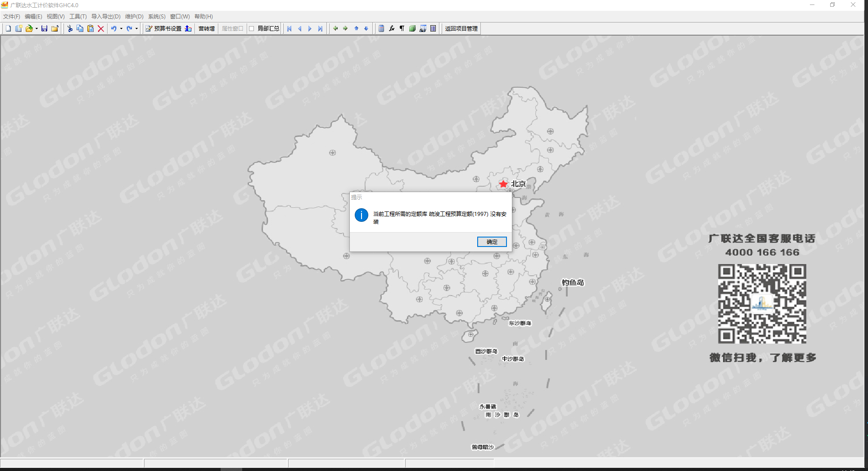868x471 pixels.
Task: Jump to first record arrow icon
Action: 289,28
